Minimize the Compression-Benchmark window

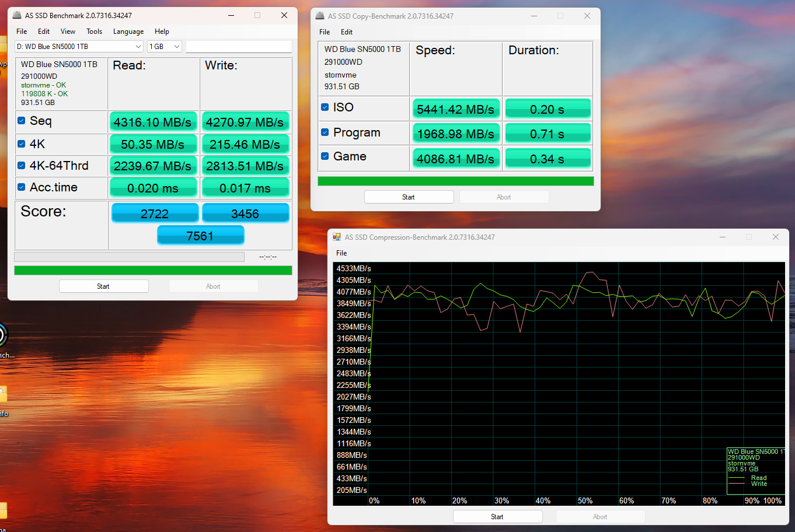tap(723, 237)
